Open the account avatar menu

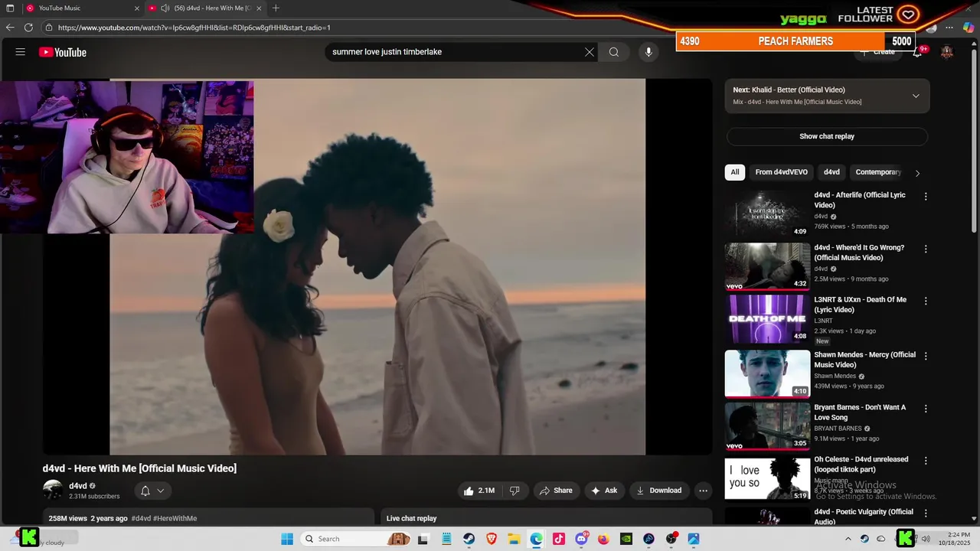point(947,52)
